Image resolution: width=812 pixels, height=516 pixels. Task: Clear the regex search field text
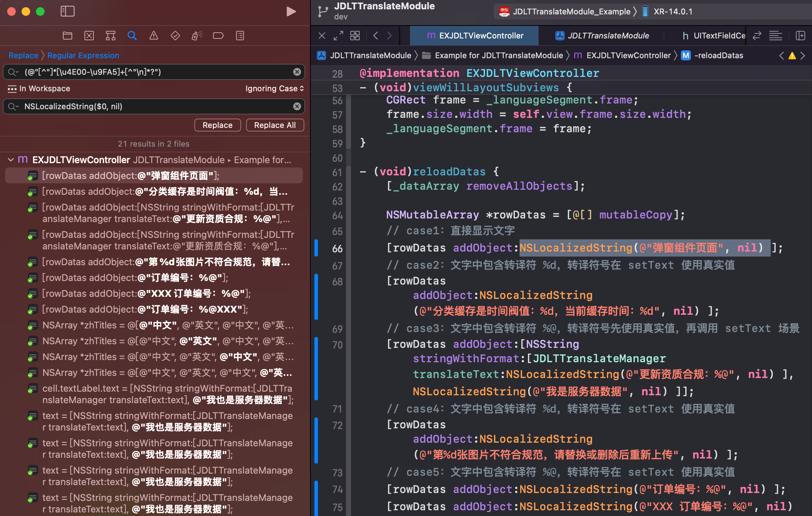297,72
